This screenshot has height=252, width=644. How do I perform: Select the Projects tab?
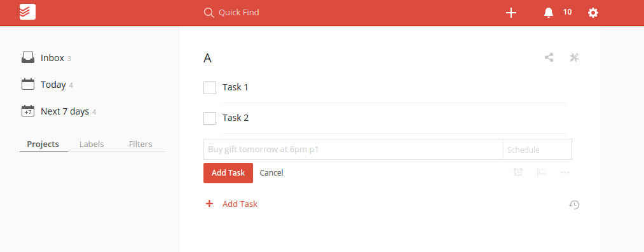[x=43, y=144]
